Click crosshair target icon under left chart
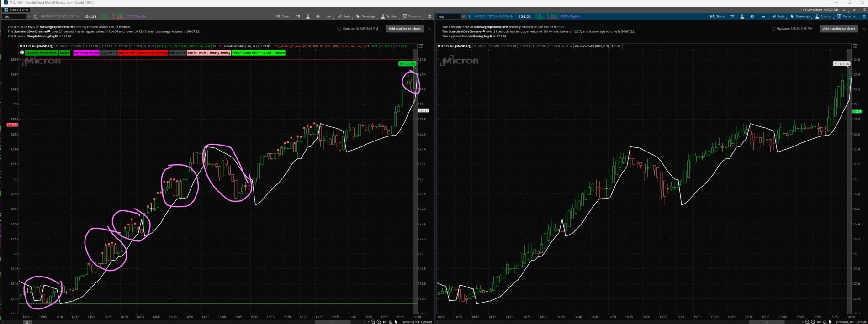The height and width of the screenshot is (324, 868). (391, 322)
